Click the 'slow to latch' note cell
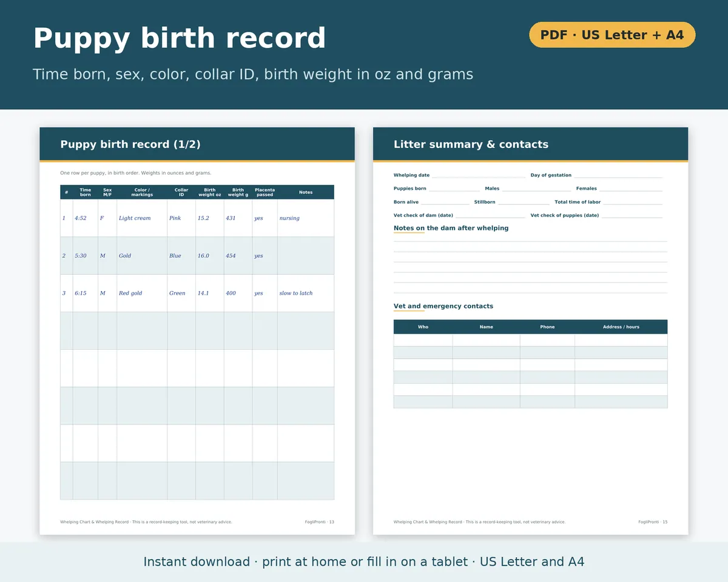 (x=306, y=293)
